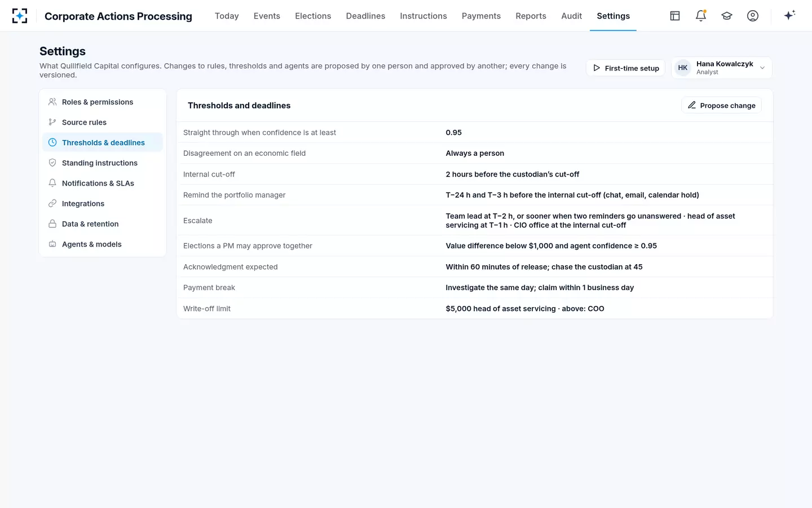Switch to the Today tab
Screen dimensions: 812x508
coord(227,16)
